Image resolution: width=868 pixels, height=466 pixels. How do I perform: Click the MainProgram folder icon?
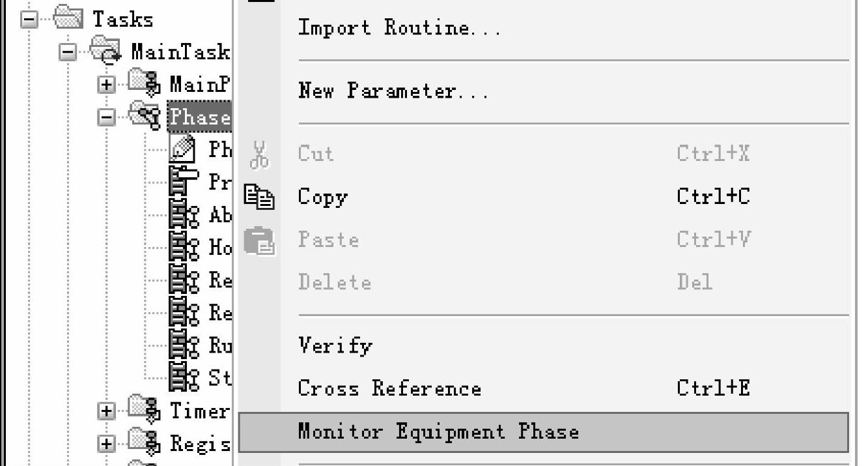[144, 83]
